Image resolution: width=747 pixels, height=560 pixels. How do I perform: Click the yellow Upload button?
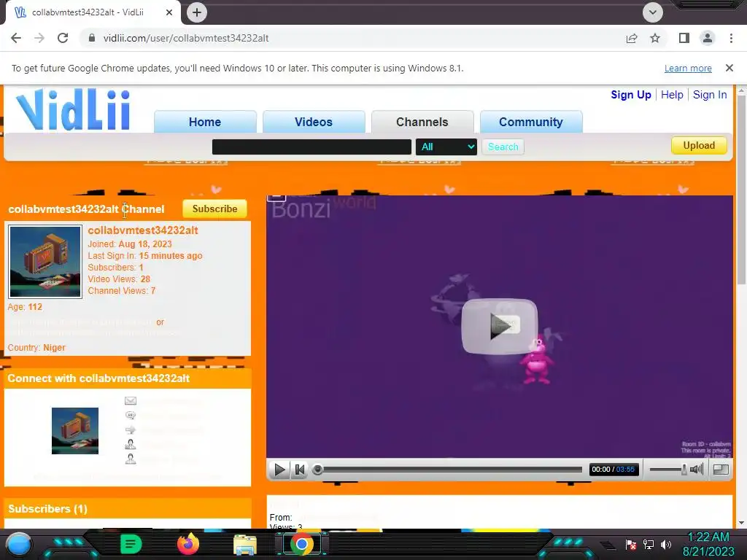tap(699, 145)
